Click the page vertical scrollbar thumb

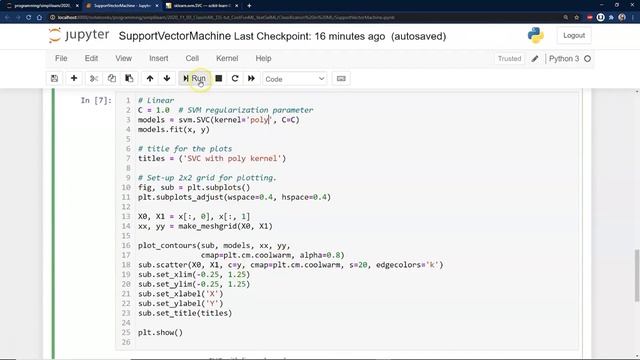click(x=637, y=276)
